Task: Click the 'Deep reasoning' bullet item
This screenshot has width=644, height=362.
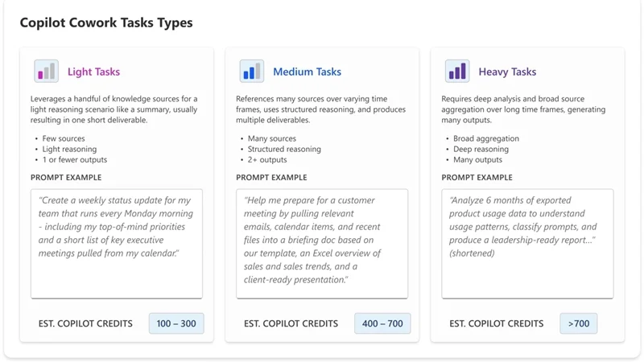Action: 481,150
